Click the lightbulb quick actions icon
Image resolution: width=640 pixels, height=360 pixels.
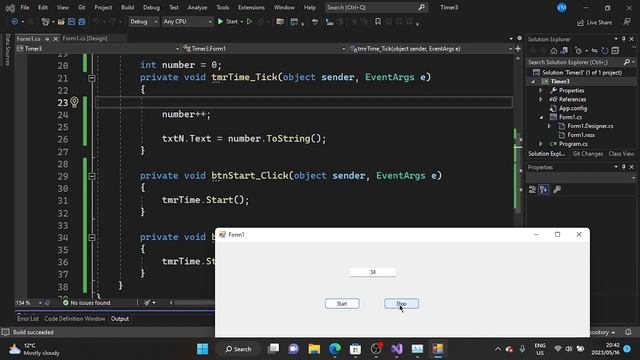pos(74,102)
